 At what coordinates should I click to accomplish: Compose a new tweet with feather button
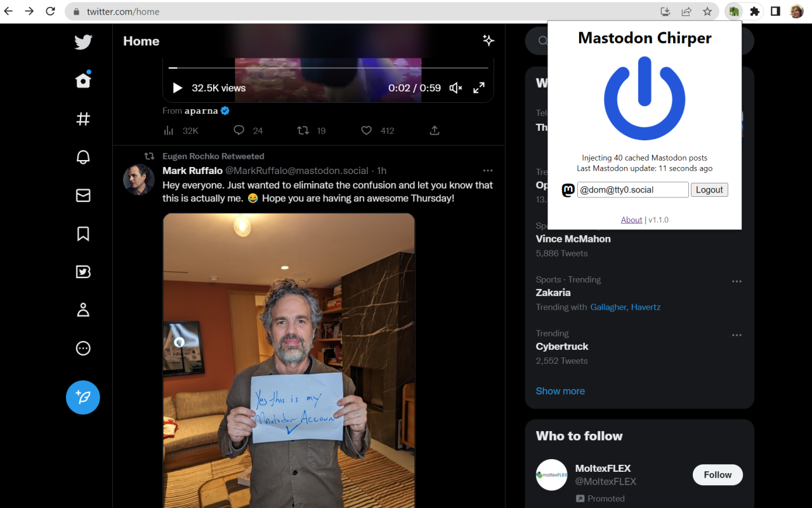[83, 398]
